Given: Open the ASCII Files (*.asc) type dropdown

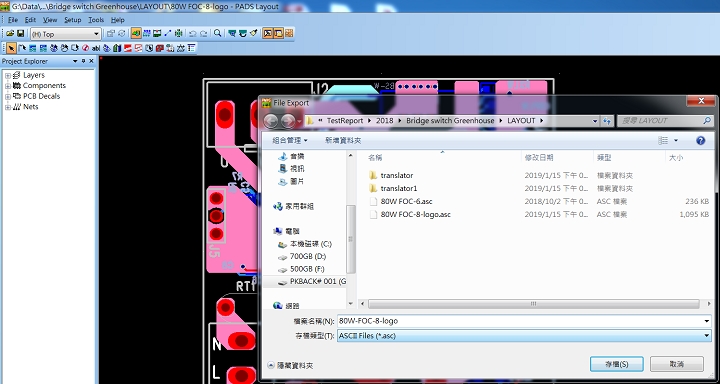Looking at the screenshot, I should [x=524, y=336].
